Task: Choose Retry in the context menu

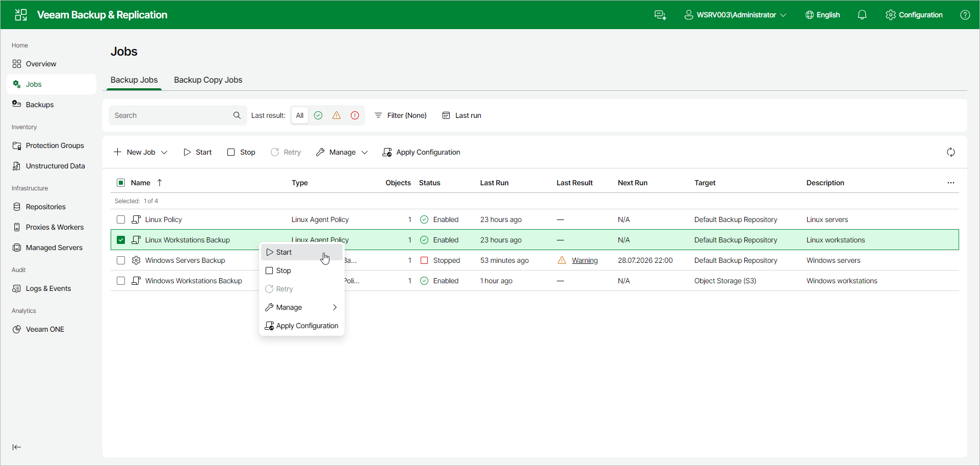Action: [x=302, y=289]
